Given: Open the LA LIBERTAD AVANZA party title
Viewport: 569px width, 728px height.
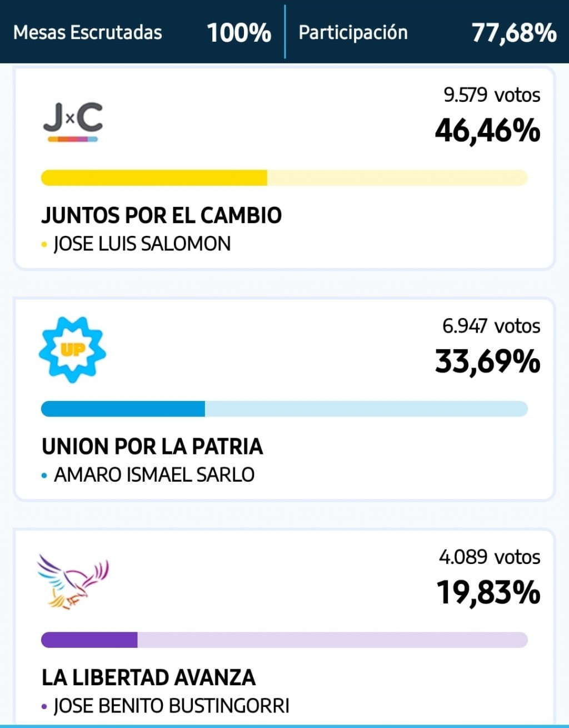Looking at the screenshot, I should tap(149, 677).
